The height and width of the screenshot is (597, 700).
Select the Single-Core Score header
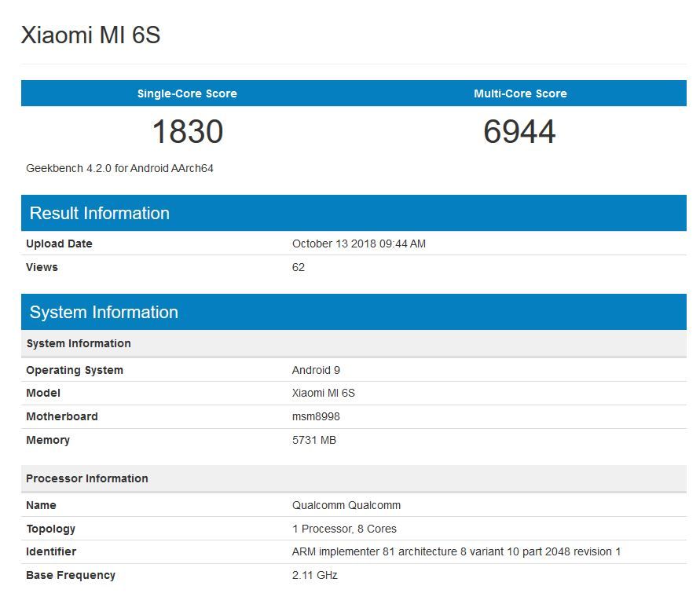(x=187, y=93)
